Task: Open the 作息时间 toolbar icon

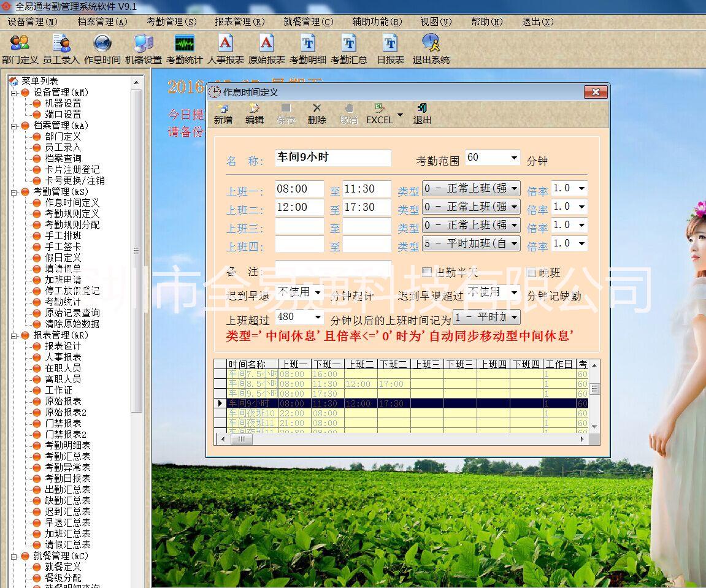Action: click(x=102, y=49)
